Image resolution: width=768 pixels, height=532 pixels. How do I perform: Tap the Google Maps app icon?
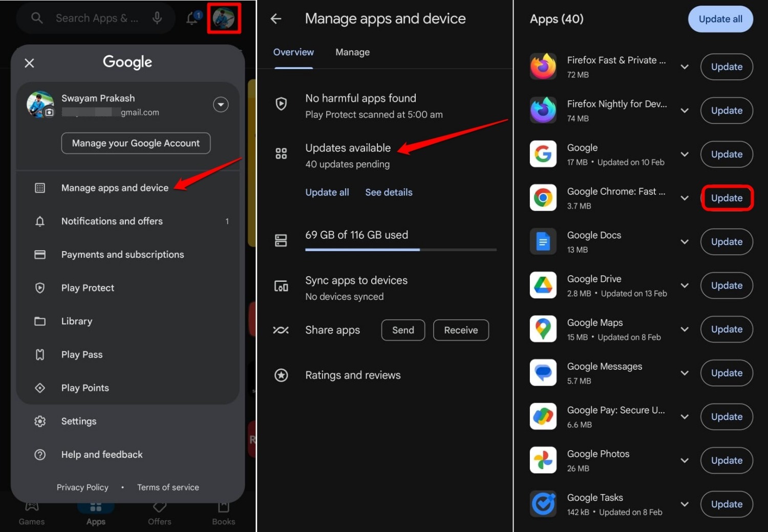coord(543,329)
